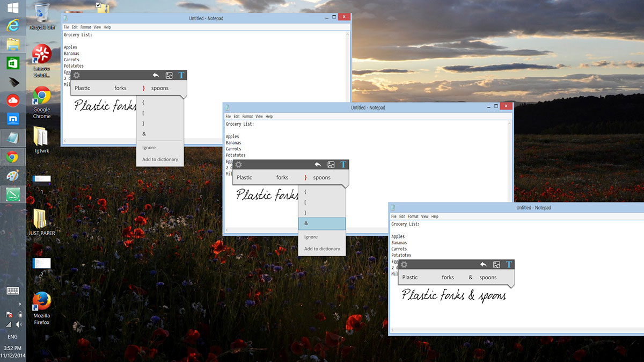
Task: Toggle text mode T in top-left handwriting panel
Action: click(x=181, y=75)
